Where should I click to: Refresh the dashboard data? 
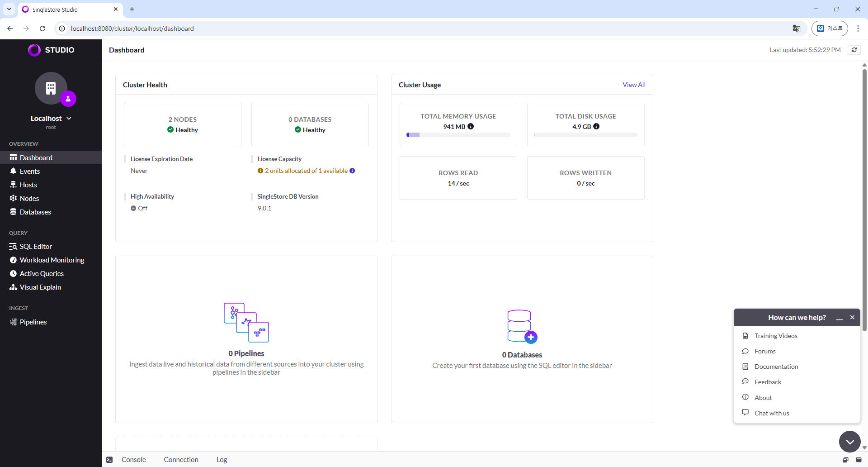[854, 50]
